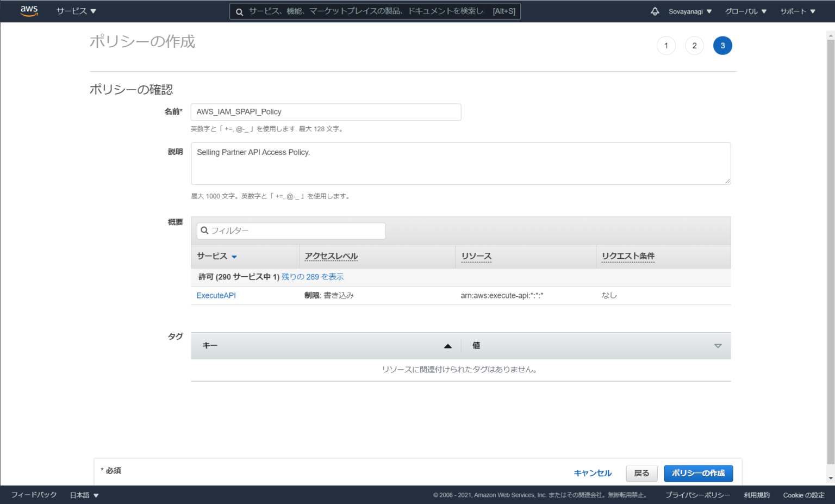The image size is (835, 504).
Task: Open the サポート menu
Action: (x=797, y=11)
